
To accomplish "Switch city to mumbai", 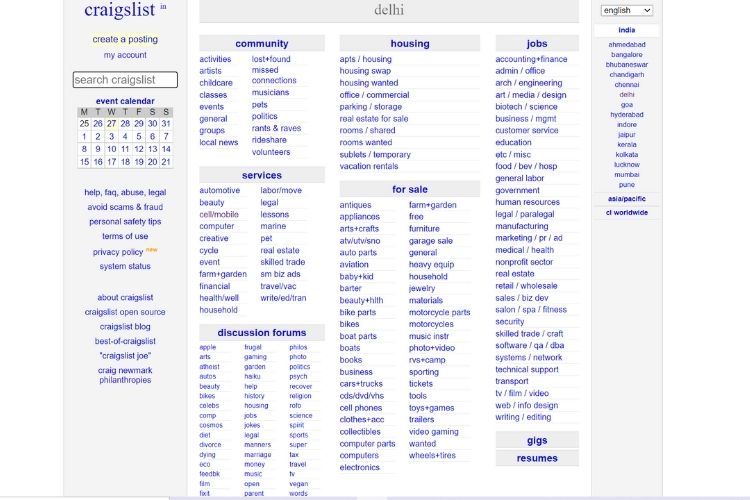I will 627,175.
